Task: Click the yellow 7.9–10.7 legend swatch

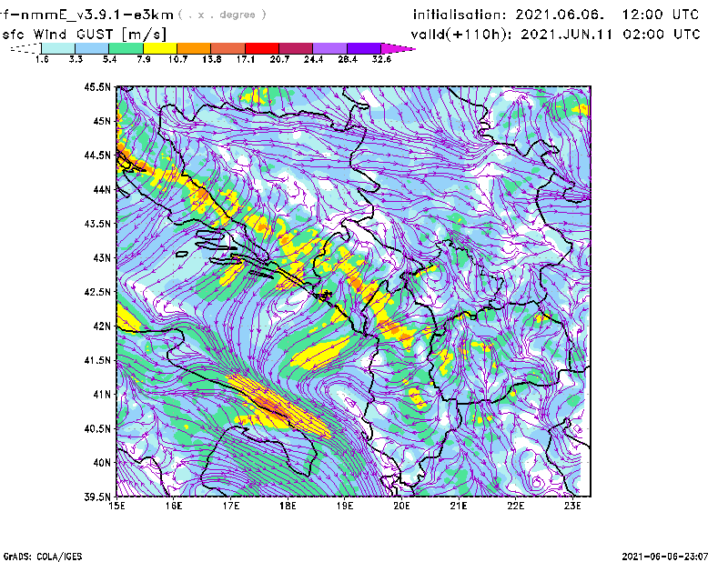Action: tap(160, 48)
